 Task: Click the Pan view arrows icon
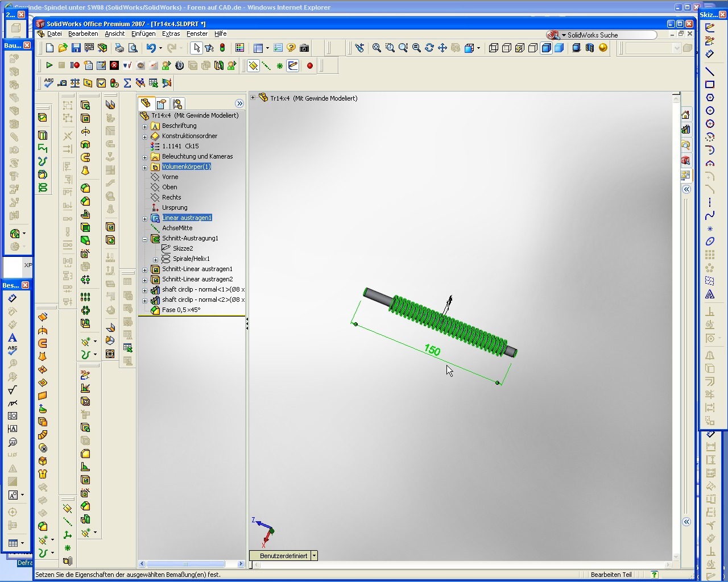coord(442,48)
